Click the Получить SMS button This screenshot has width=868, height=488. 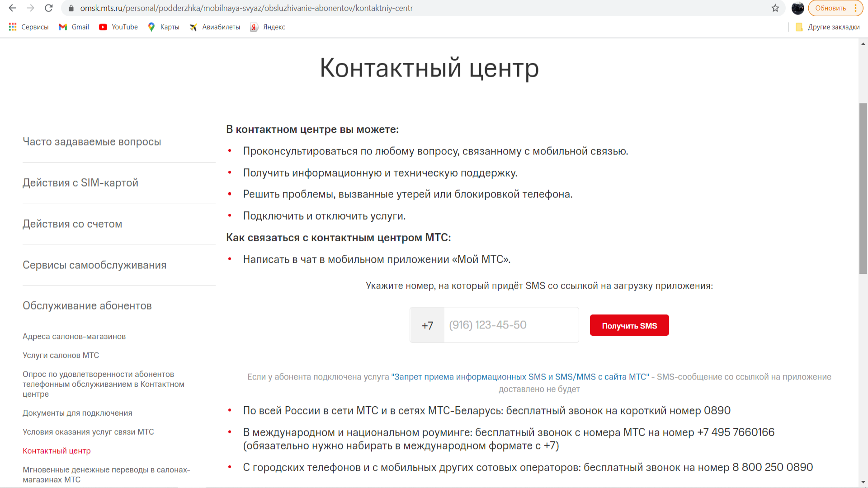click(629, 325)
